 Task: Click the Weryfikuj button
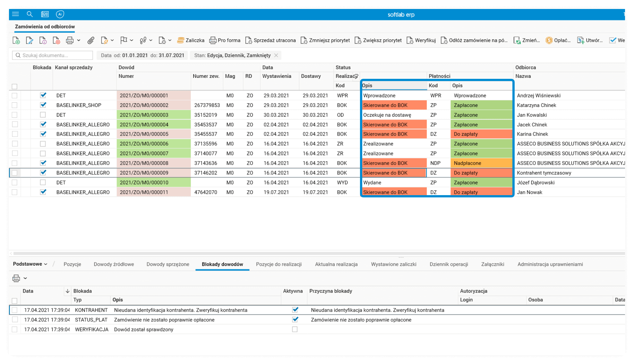pyautogui.click(x=421, y=40)
